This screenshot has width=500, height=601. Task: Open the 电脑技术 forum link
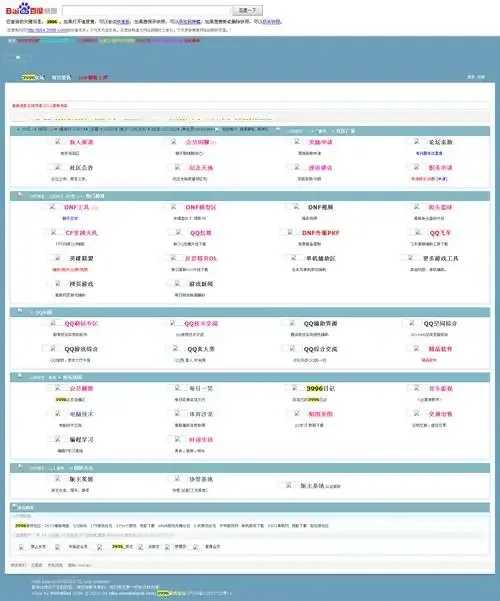pyautogui.click(x=81, y=414)
